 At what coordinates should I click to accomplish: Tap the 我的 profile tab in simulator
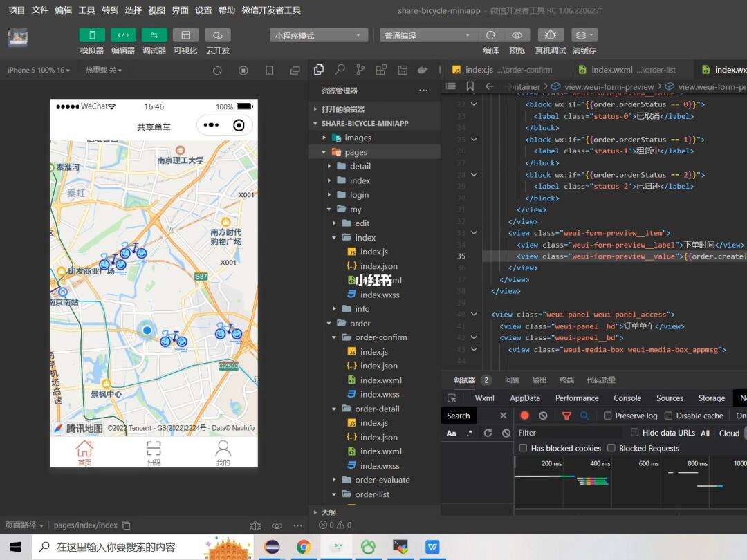click(x=223, y=452)
